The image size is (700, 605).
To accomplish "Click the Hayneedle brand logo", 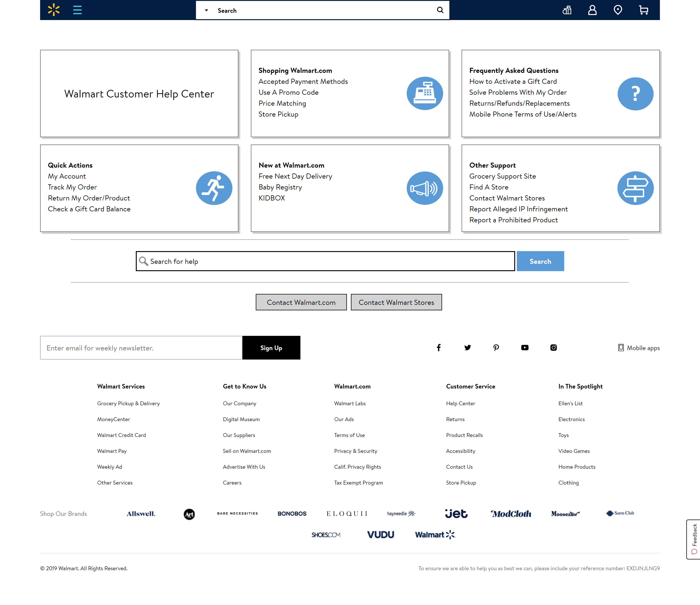I will (x=401, y=514).
